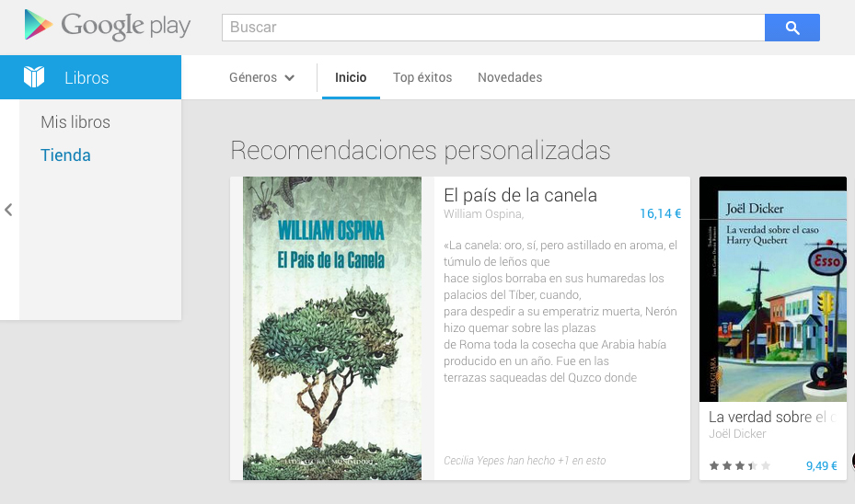Viewport: 855px width, 504px height.
Task: Select the Libros section header
Action: pyautogui.click(x=90, y=77)
